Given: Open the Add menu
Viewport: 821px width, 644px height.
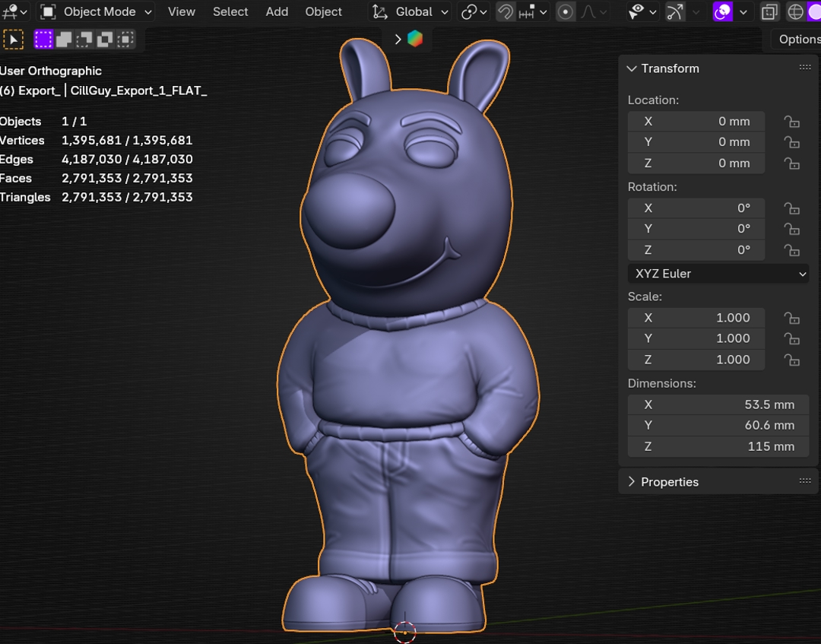Looking at the screenshot, I should tap(277, 11).
